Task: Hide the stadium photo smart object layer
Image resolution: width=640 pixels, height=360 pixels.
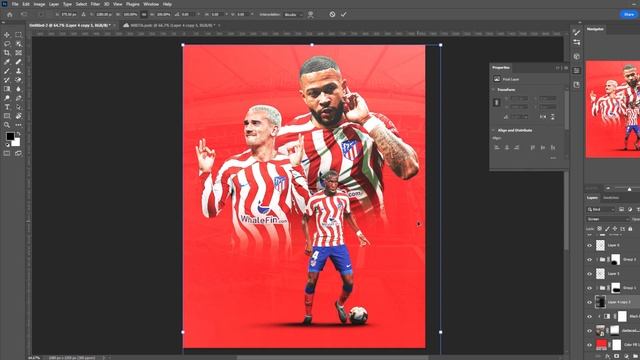Action: point(589,331)
